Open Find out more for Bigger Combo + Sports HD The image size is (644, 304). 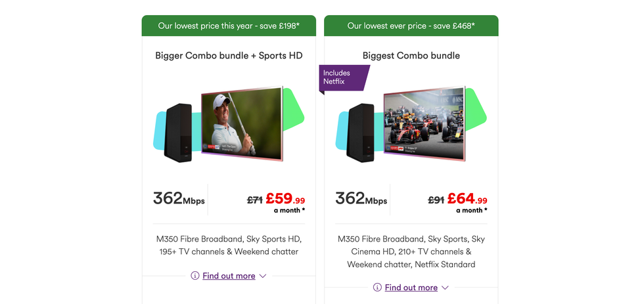229,276
